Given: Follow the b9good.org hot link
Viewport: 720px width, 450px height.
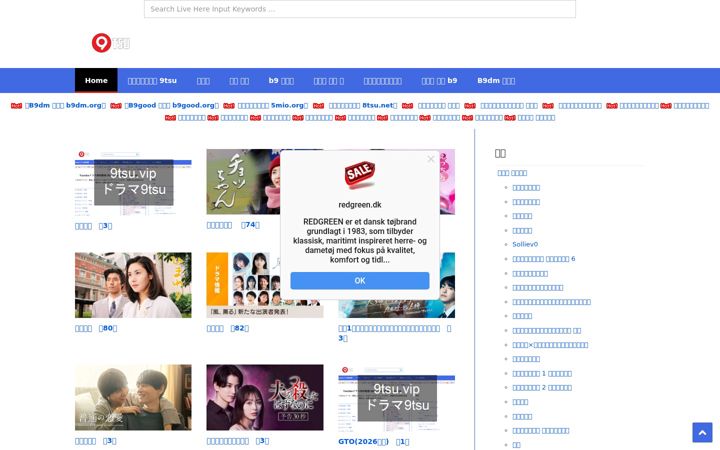Looking at the screenshot, I should (x=171, y=105).
